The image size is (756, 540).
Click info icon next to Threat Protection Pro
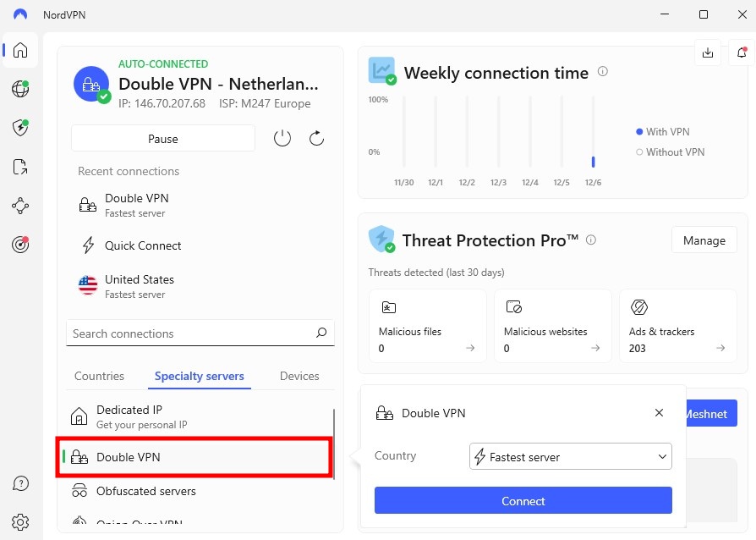click(590, 240)
